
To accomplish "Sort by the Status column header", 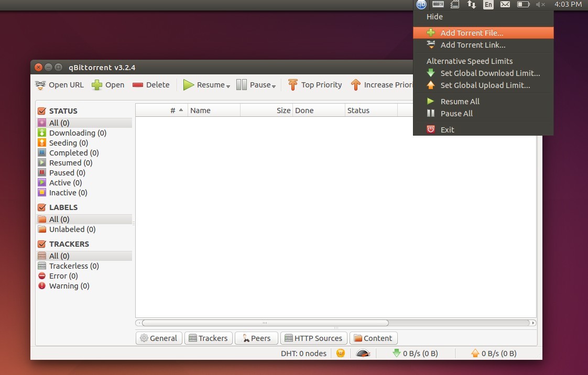I will point(371,111).
